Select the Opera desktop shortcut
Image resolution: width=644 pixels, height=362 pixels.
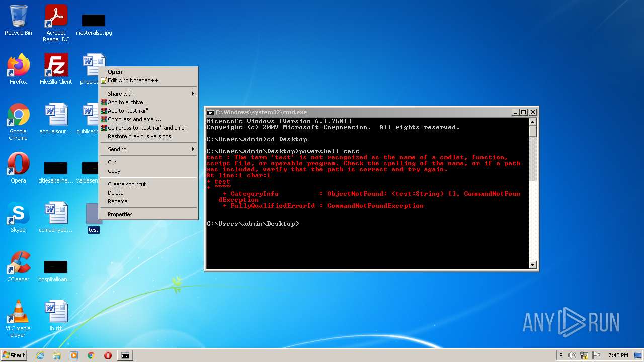tap(18, 168)
